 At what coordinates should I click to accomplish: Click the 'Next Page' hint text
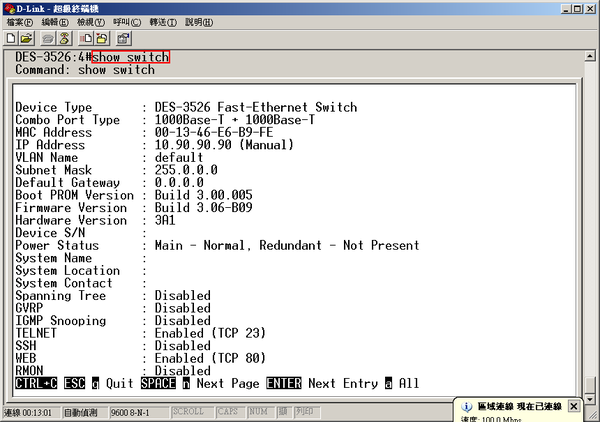pyautogui.click(x=228, y=383)
